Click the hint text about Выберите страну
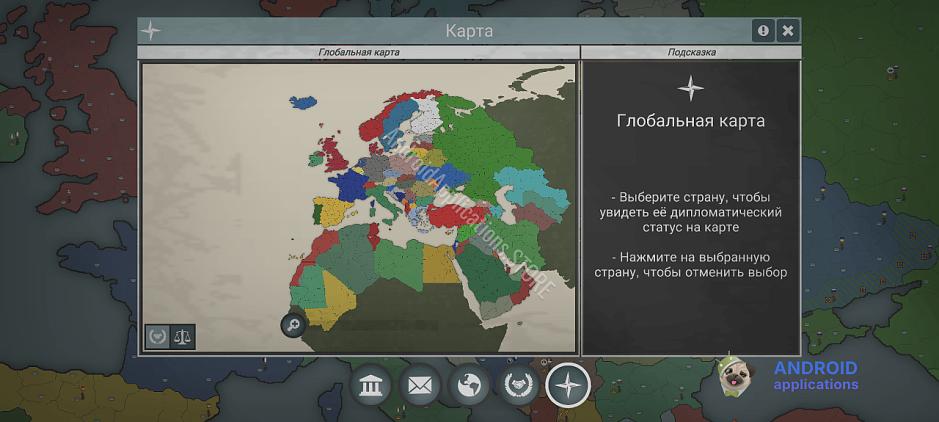939x422 pixels. pyautogui.click(x=690, y=212)
